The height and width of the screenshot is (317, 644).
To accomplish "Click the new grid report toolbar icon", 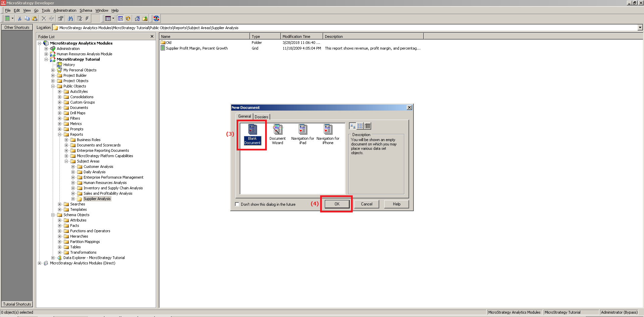I will (7, 18).
